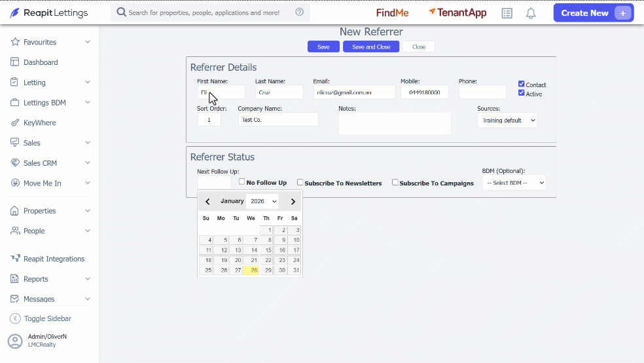Screen dimensions: 644x363
Task: Click the Toggle Sidebar arrow icon
Action: pos(15,318)
